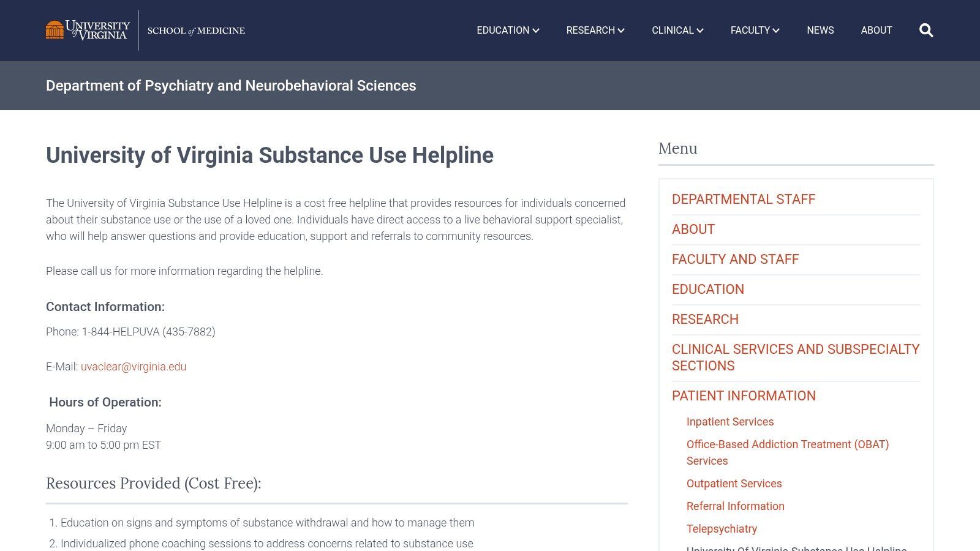Screen dimensions: 980x551
Task: Open Faculty and Staff in side menu
Action: click(735, 260)
